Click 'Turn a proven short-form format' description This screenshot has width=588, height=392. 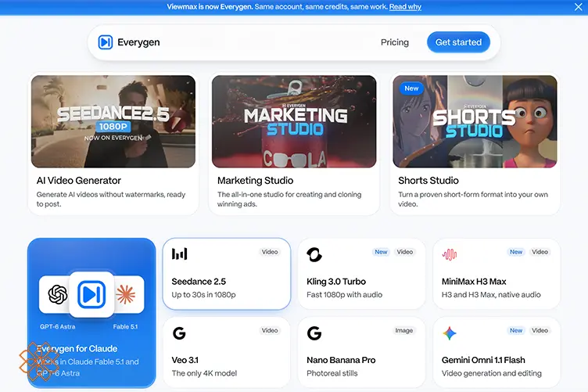pos(473,200)
